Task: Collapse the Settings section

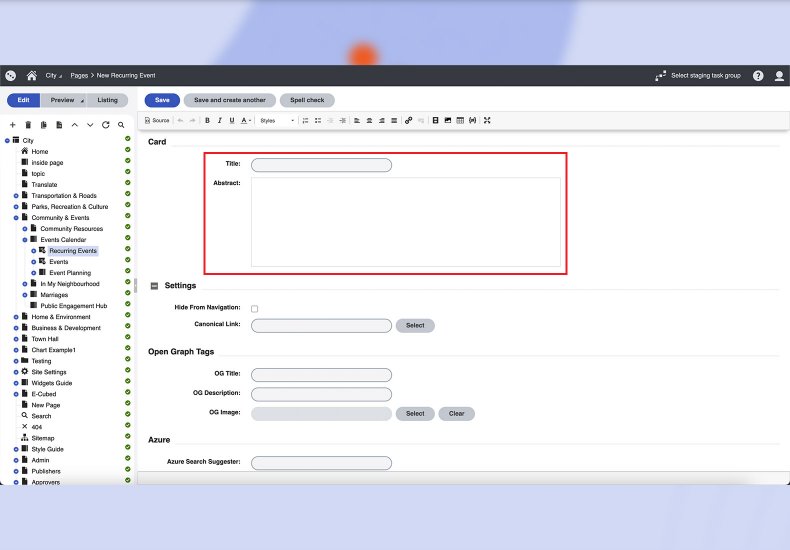Action: click(154, 286)
